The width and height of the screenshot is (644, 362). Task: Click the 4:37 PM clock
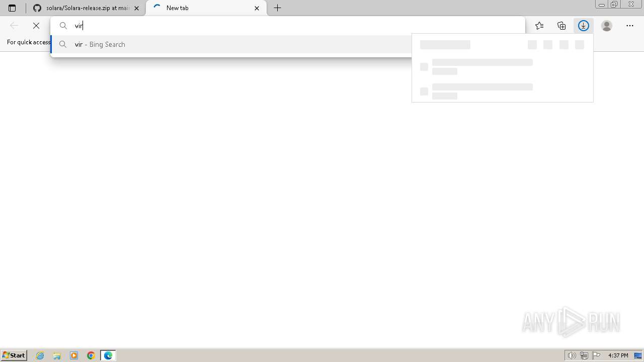(x=618, y=355)
